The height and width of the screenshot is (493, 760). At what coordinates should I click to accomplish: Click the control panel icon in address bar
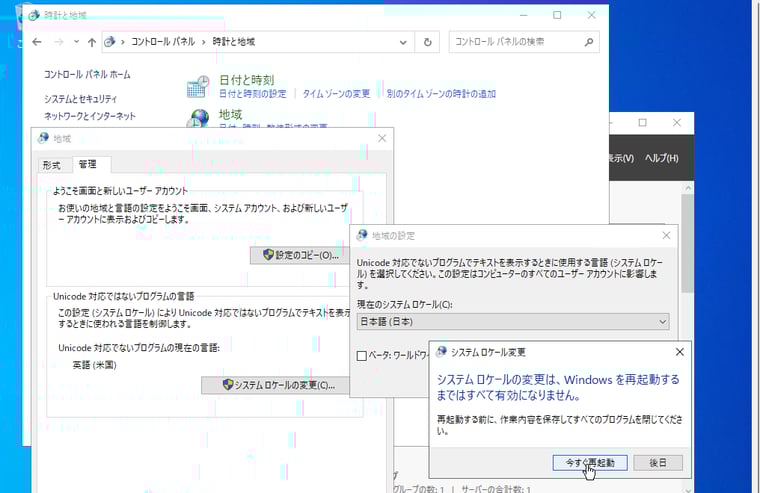point(110,42)
